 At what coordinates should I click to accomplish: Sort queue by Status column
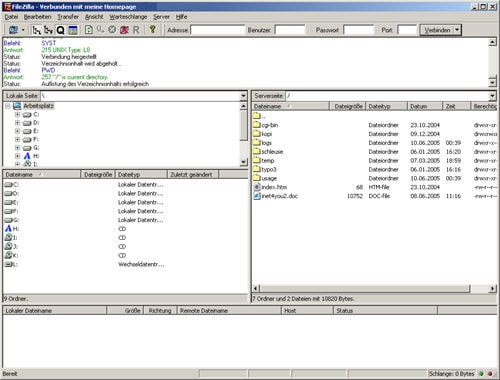[x=385, y=311]
